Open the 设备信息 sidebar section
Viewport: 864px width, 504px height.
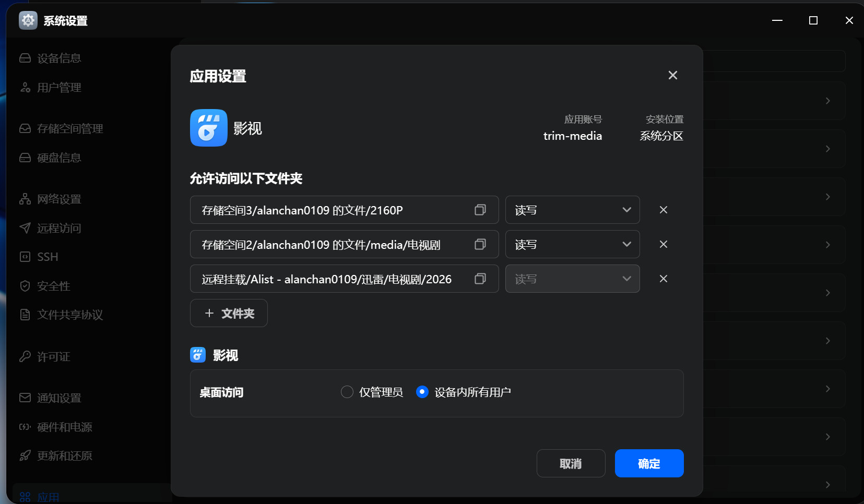58,58
